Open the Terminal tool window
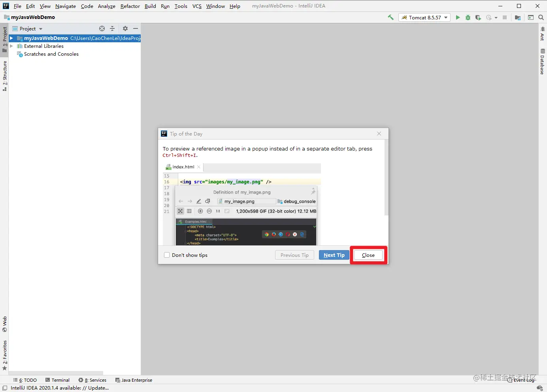 tap(57, 380)
